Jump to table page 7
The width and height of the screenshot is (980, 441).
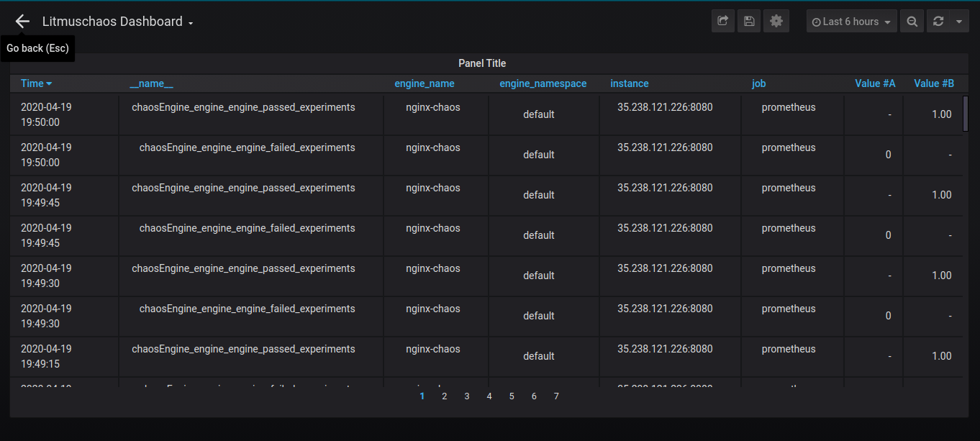556,396
